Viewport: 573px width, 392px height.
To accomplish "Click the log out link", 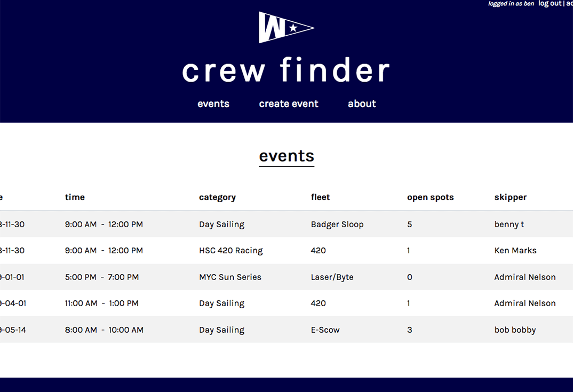I will pyautogui.click(x=550, y=3).
